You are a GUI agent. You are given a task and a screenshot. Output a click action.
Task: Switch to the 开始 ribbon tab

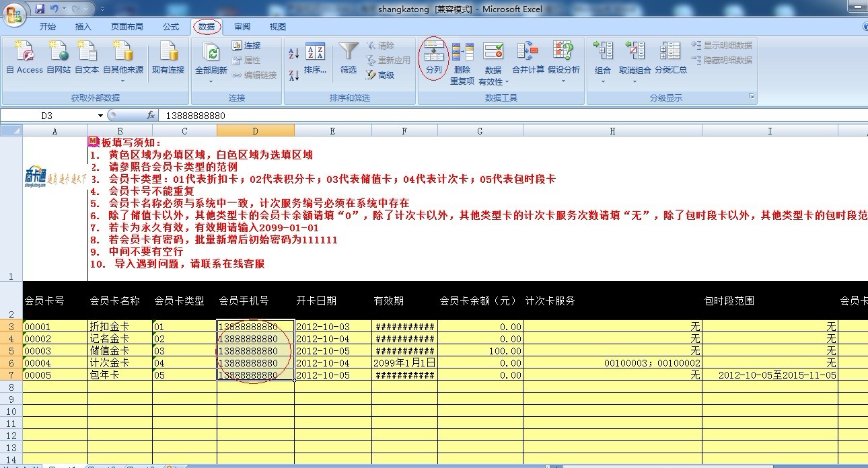coord(48,27)
